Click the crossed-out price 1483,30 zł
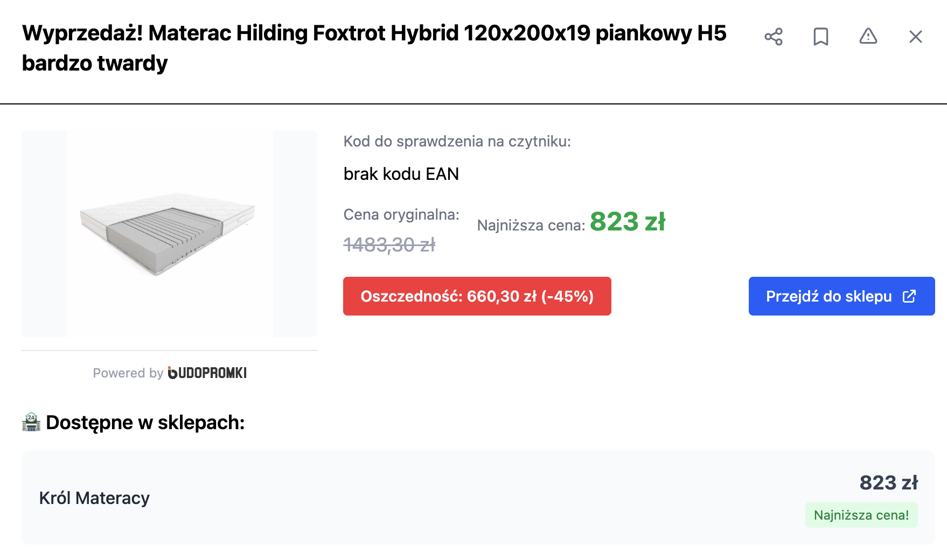This screenshot has width=947, height=560. 389,245
